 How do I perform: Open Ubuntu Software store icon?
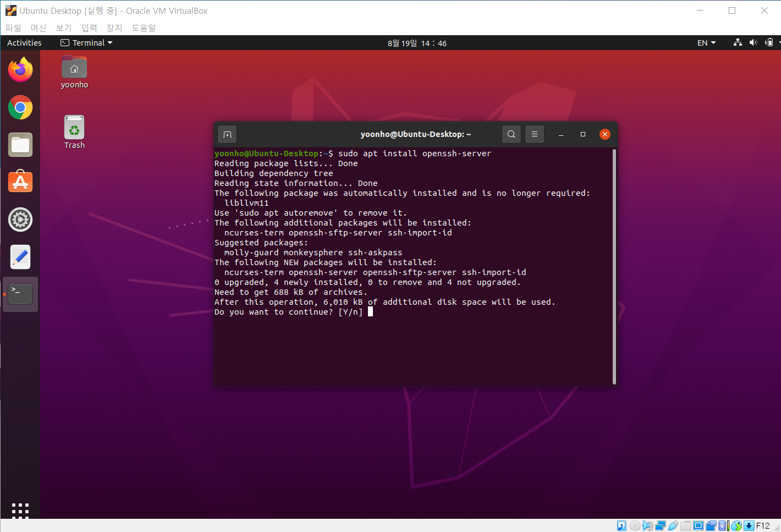click(20, 182)
